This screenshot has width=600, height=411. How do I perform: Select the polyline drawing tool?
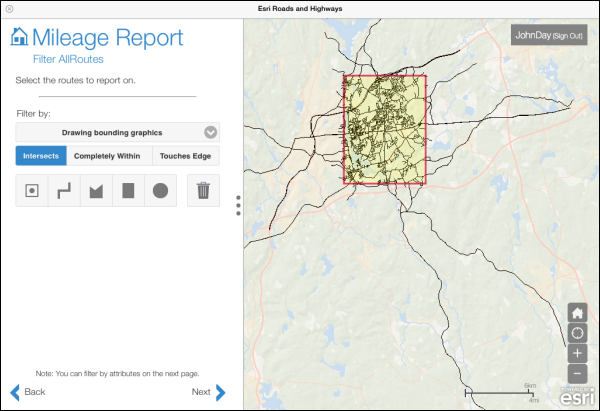(64, 190)
